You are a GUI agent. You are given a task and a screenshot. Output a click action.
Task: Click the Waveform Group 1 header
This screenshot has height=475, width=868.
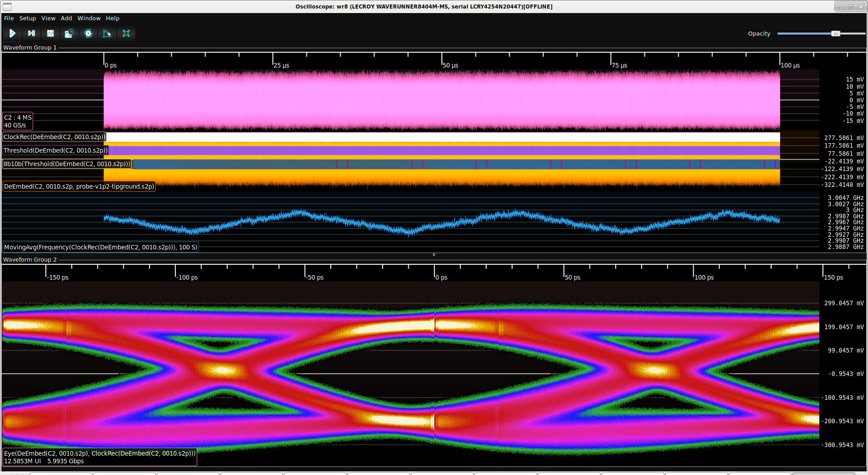(x=30, y=47)
